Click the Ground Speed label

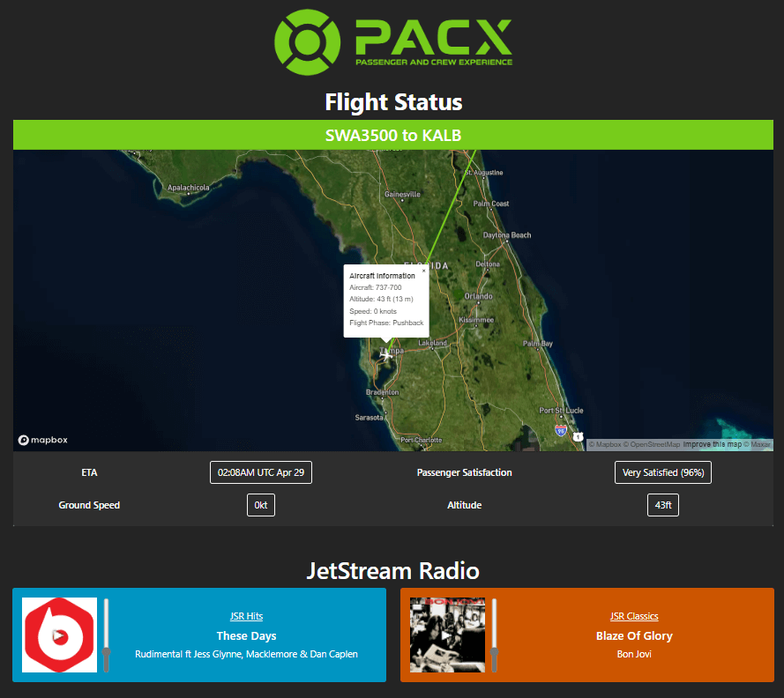point(89,505)
